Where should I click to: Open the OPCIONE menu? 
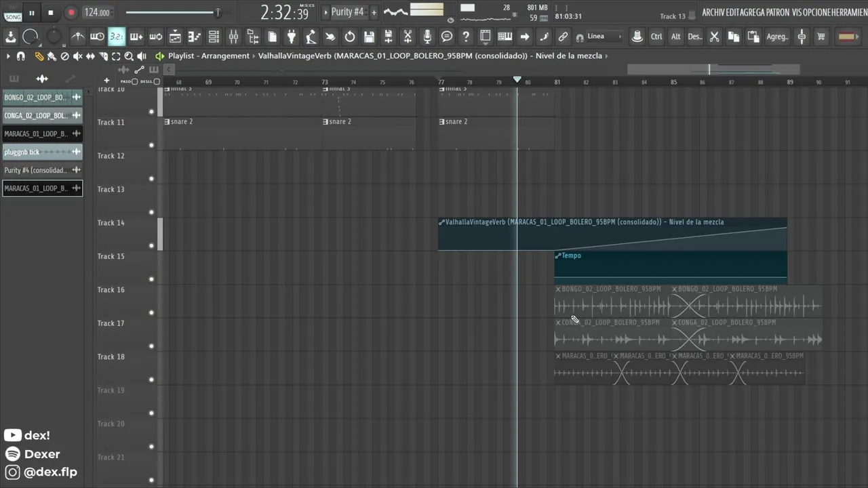[816, 12]
